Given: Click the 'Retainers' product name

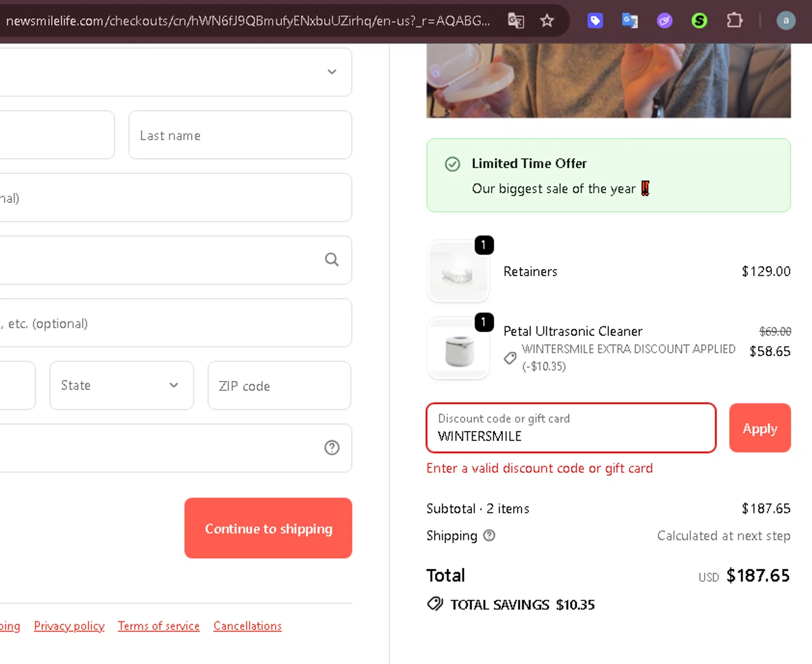Looking at the screenshot, I should pos(531,271).
